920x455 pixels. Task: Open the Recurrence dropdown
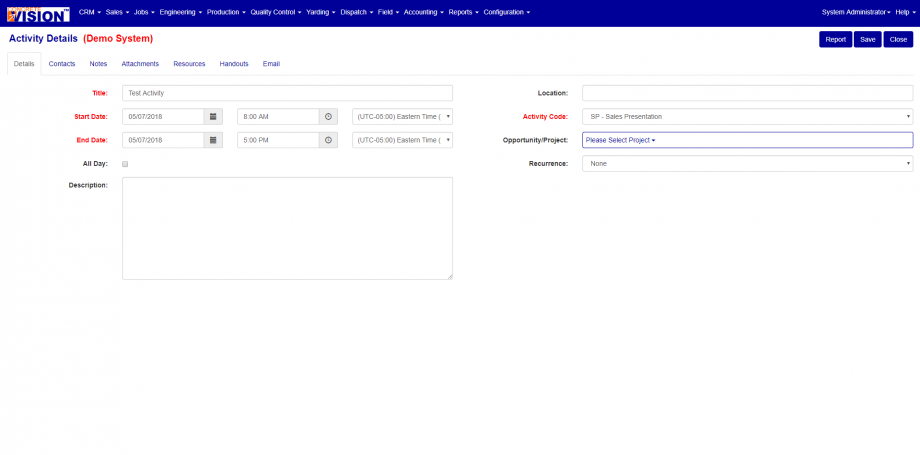[748, 163]
